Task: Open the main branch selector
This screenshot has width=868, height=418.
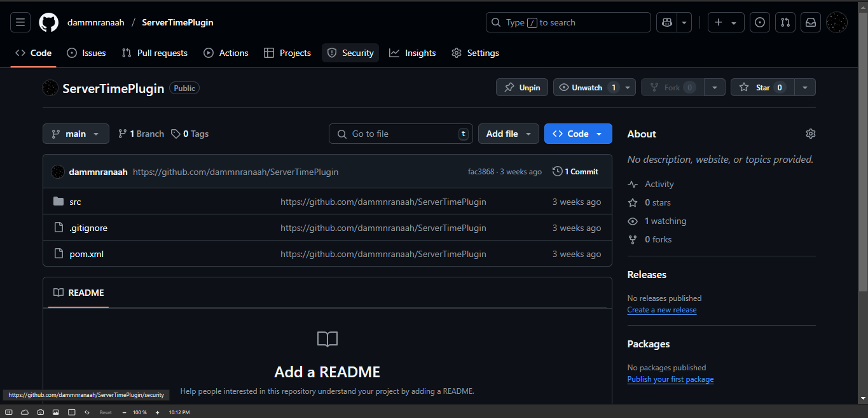Action: coord(76,134)
